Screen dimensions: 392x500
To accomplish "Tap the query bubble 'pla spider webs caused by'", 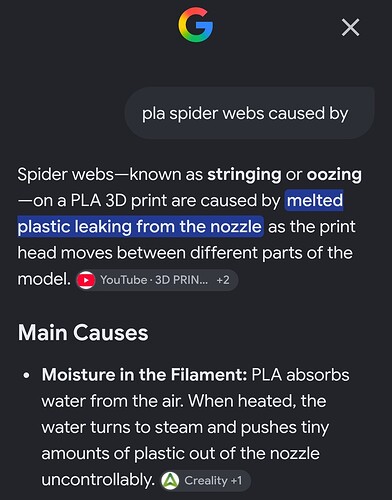I will click(249, 113).
